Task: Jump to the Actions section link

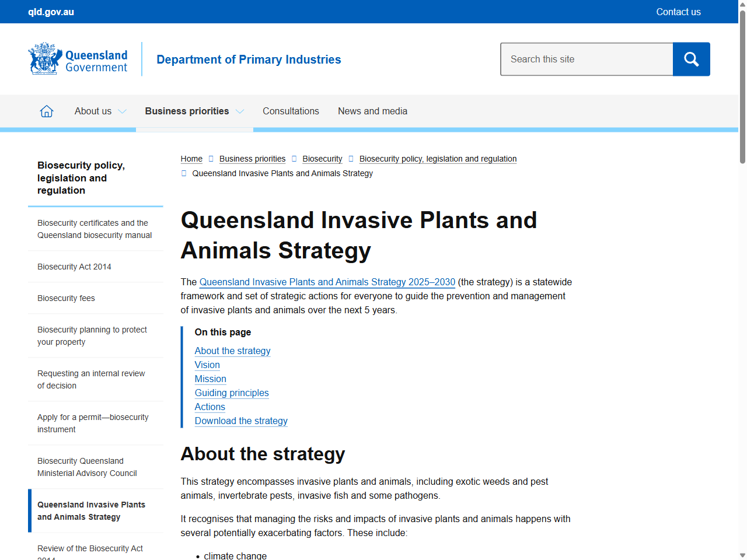Action: coord(210,407)
